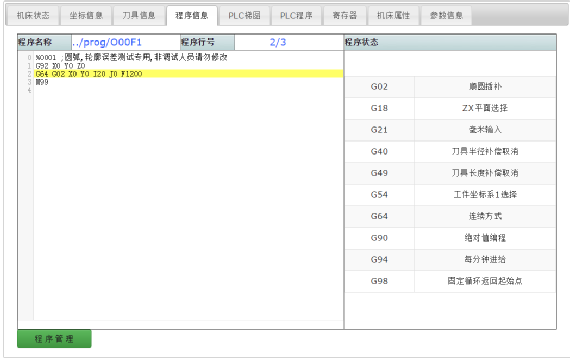570x360 pixels.
Task: Click the 每分钟进给 description
Action: click(485, 260)
